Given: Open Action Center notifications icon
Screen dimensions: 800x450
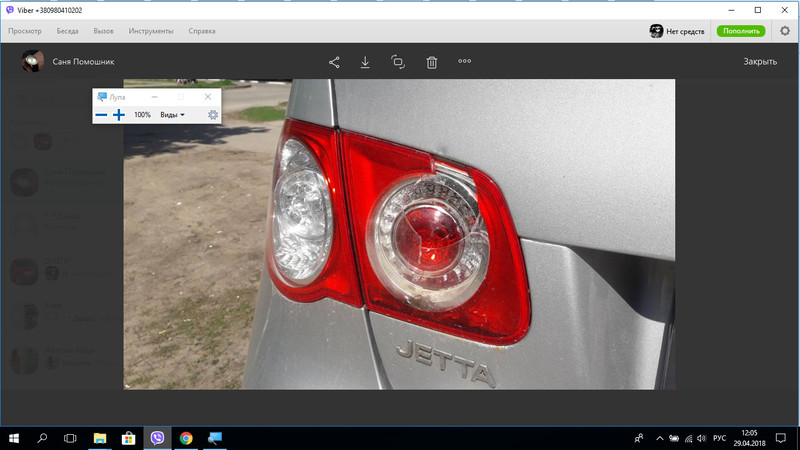Looking at the screenshot, I should [781, 438].
